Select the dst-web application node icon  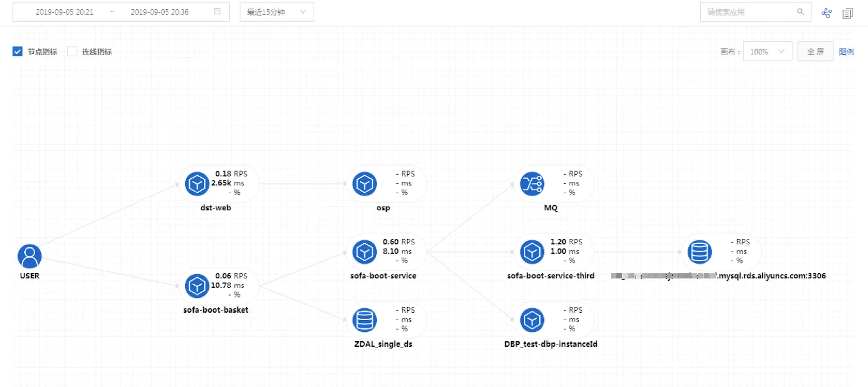click(197, 184)
